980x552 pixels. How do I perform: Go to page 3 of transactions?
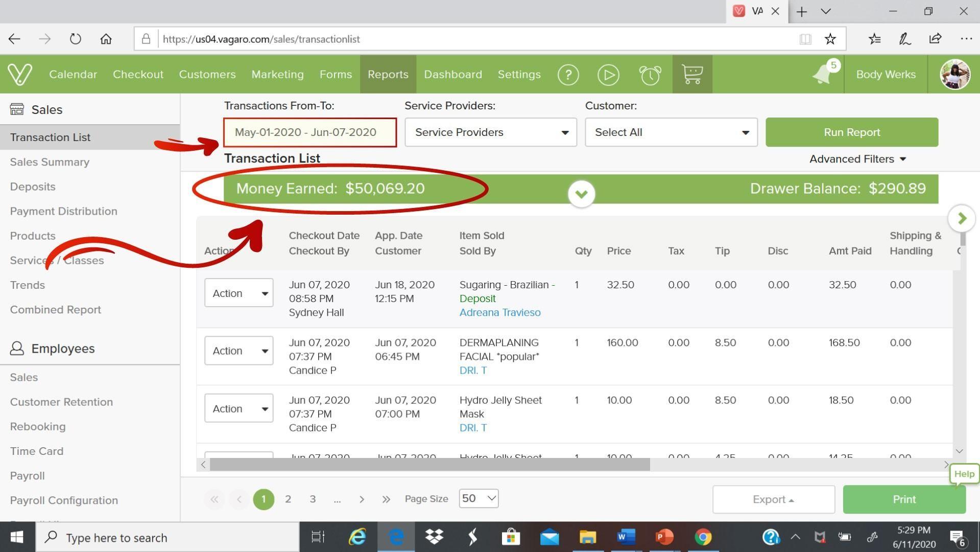point(313,499)
